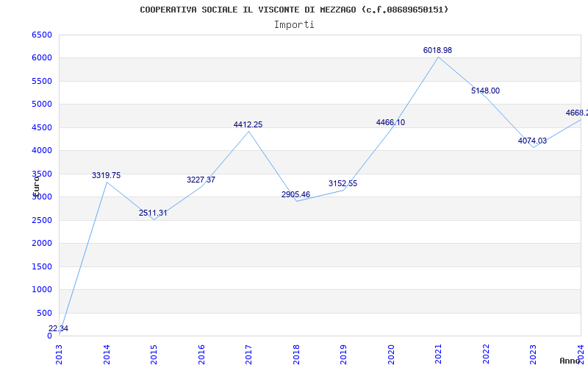Click the 5500 y-axis tick label

tap(42, 81)
